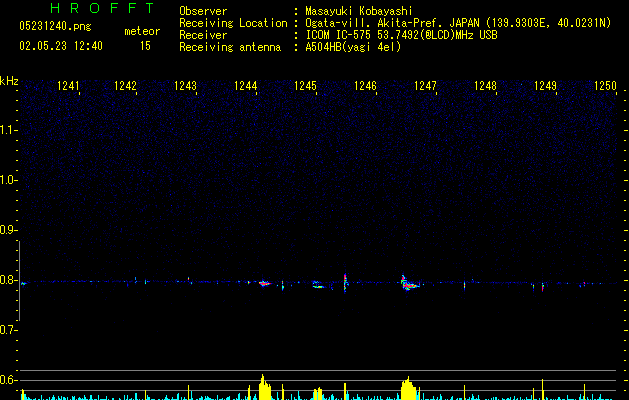This screenshot has width=629, height=400.
Task: Click the 1.1 kHz frequency label
Action: pos(8,130)
